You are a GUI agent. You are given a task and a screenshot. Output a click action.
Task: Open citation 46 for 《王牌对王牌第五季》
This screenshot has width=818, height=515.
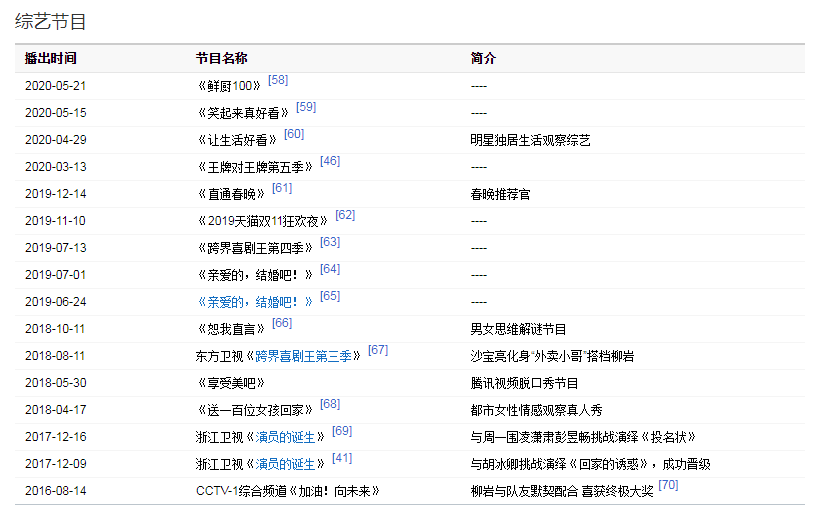[x=330, y=161]
